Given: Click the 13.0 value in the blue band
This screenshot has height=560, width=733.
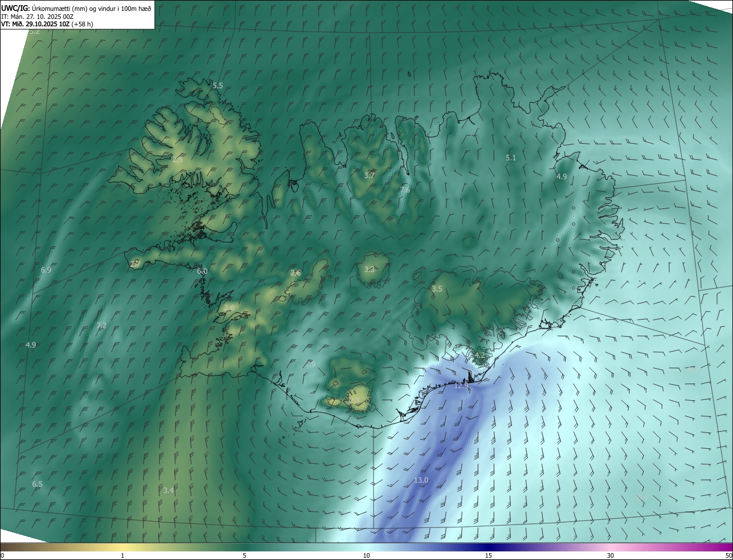Looking at the screenshot, I should [421, 480].
